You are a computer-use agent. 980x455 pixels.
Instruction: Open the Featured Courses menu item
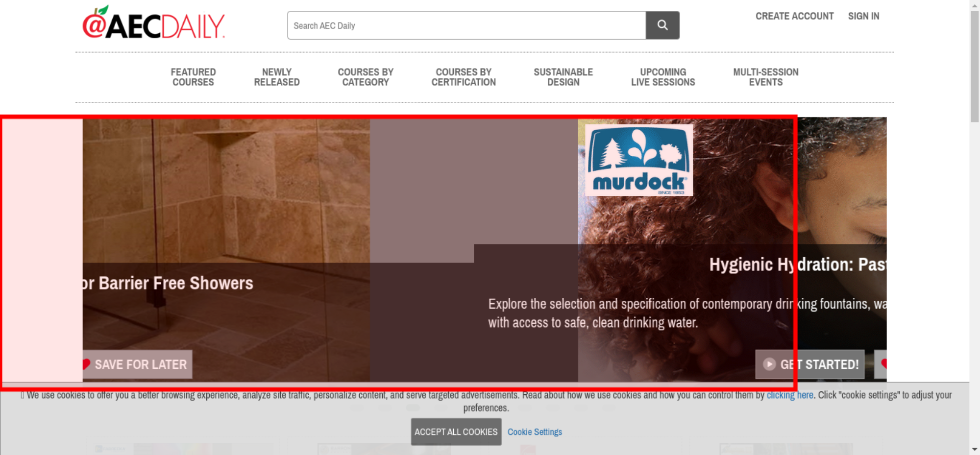[193, 77]
